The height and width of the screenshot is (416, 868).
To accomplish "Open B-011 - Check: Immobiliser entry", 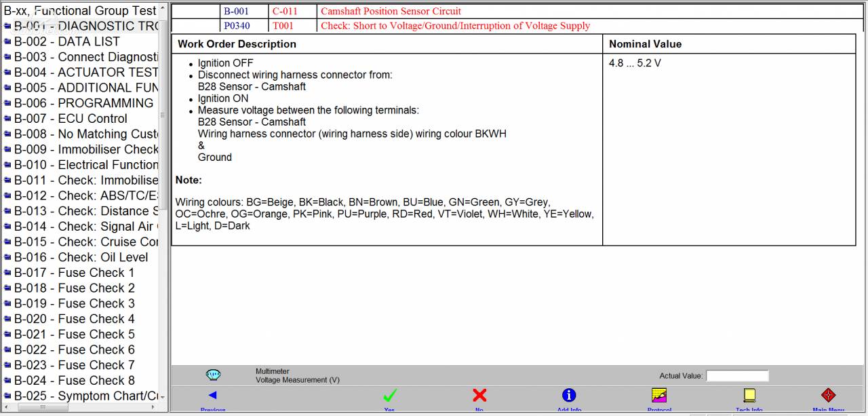I will coord(86,180).
